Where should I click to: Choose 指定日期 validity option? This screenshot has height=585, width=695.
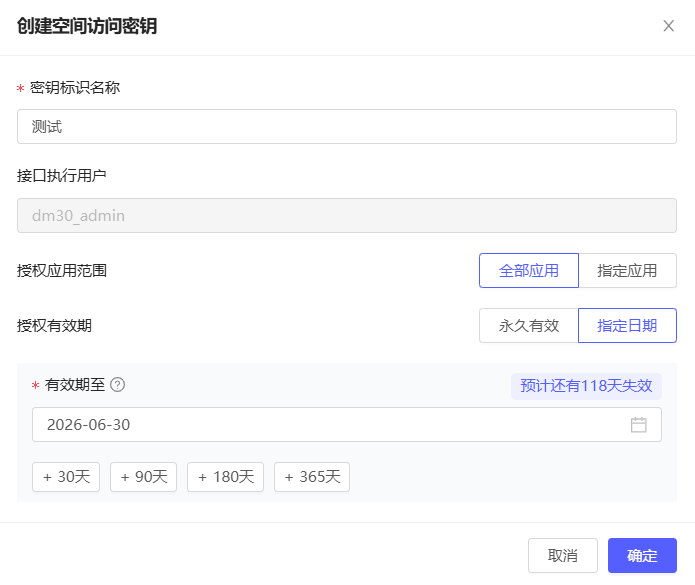pos(627,325)
